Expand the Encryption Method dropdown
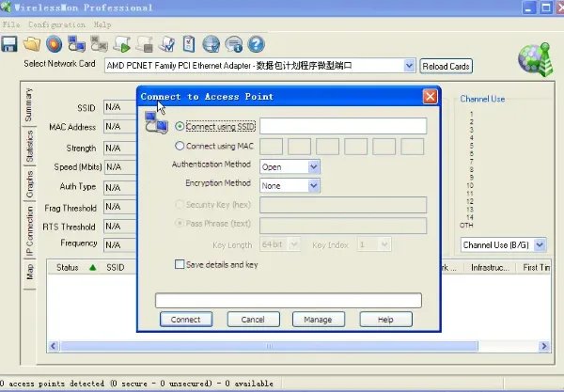564x392 pixels. pos(314,185)
